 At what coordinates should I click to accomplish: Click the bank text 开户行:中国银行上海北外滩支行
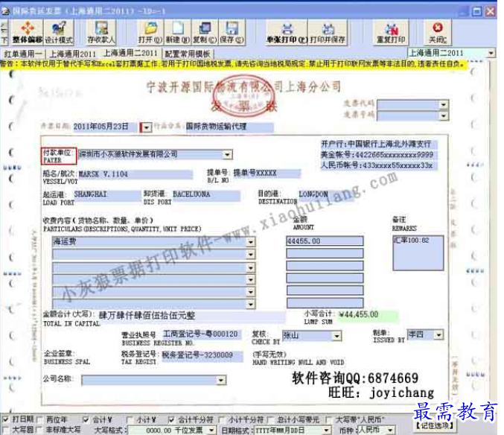(x=379, y=144)
